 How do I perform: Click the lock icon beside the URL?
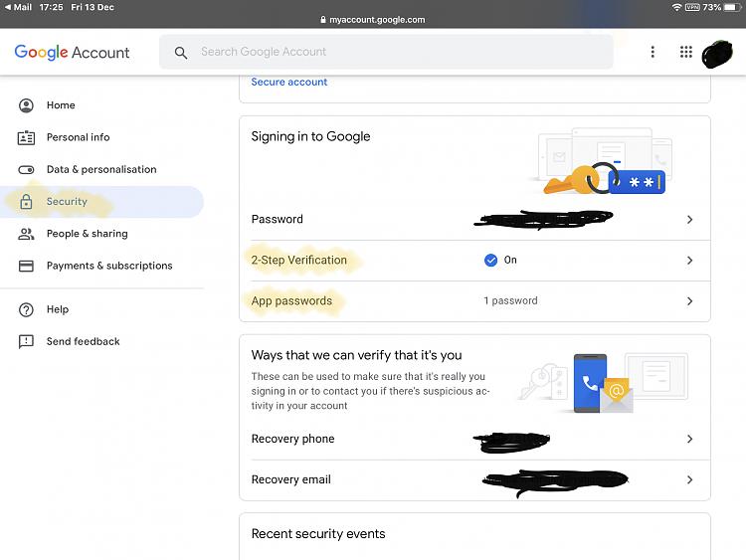pos(323,20)
